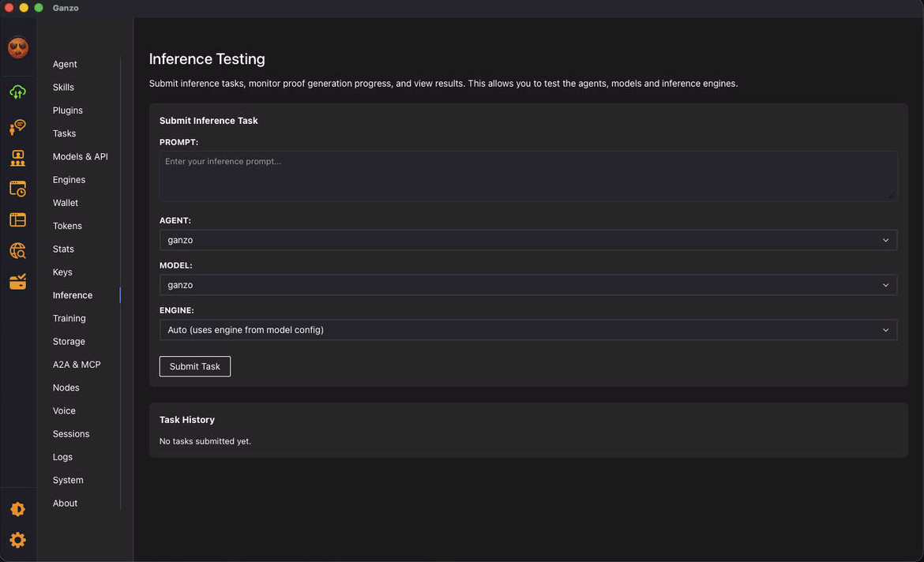Open the Keys section

(x=62, y=272)
